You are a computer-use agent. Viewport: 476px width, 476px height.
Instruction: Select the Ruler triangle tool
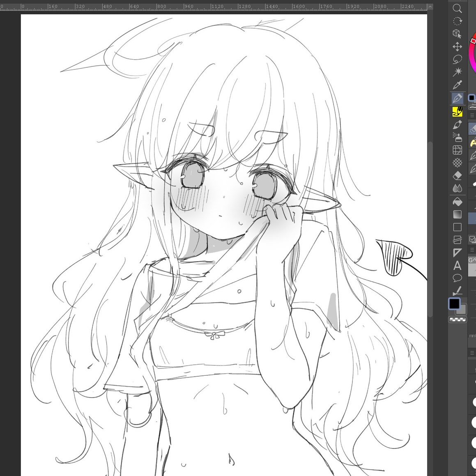coord(457,253)
